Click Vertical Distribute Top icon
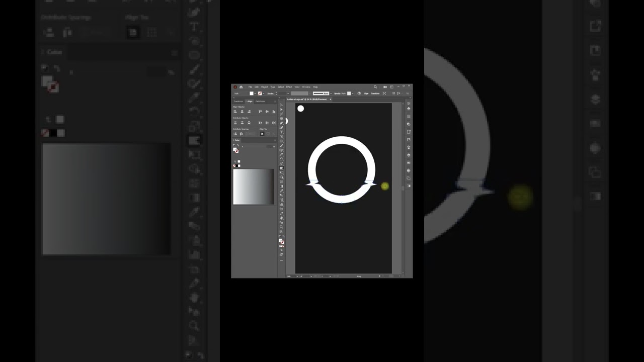The width and height of the screenshot is (644, 362). coord(235,123)
